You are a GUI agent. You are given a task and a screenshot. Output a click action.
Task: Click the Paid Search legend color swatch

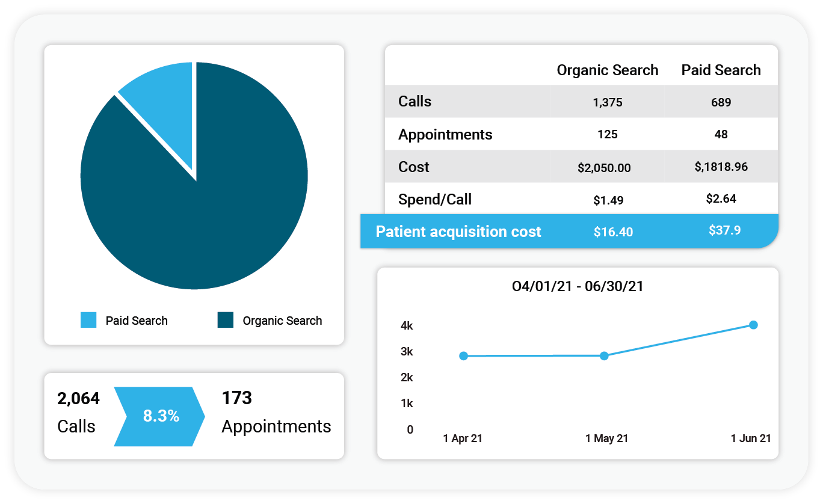(88, 320)
